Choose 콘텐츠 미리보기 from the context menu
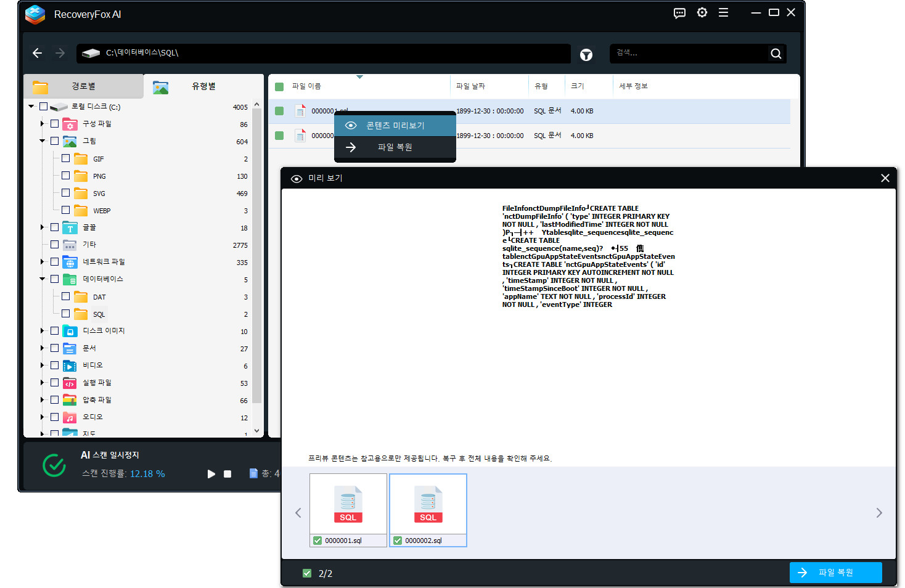The width and height of the screenshot is (905, 588). [395, 125]
